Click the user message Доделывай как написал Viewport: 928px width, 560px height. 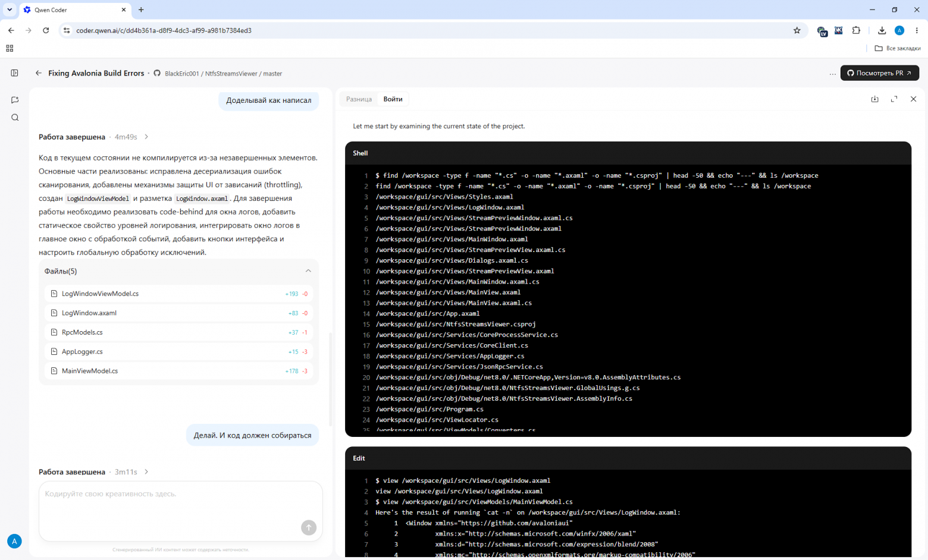tap(269, 100)
